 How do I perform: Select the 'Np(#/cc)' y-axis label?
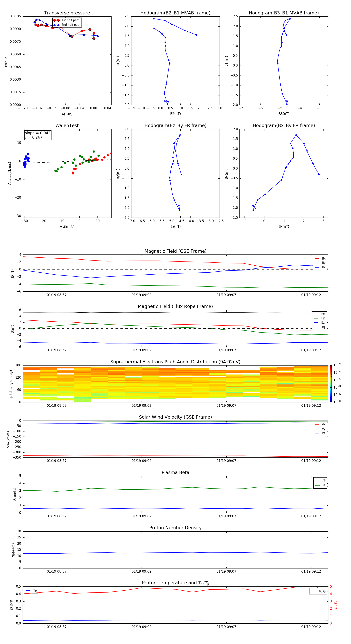click(x=13, y=550)
